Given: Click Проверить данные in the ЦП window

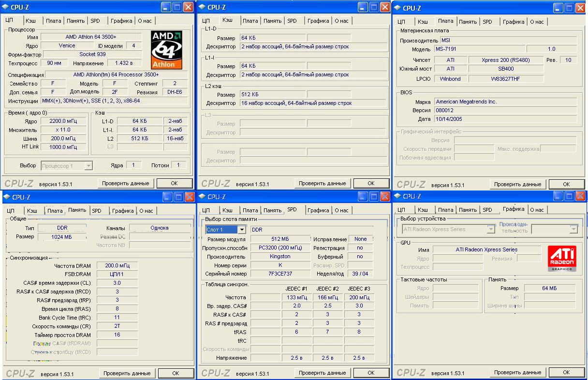Looking at the screenshot, I should pos(126,183).
